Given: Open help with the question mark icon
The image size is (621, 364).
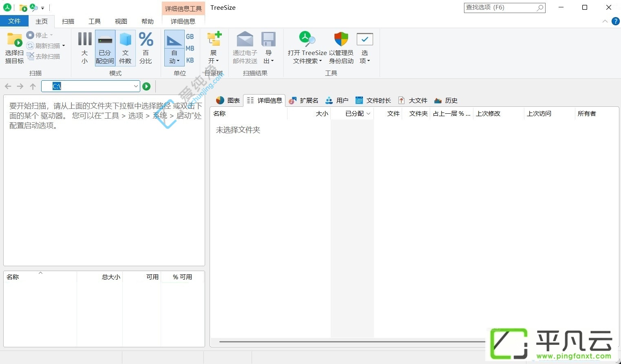Looking at the screenshot, I should point(616,21).
